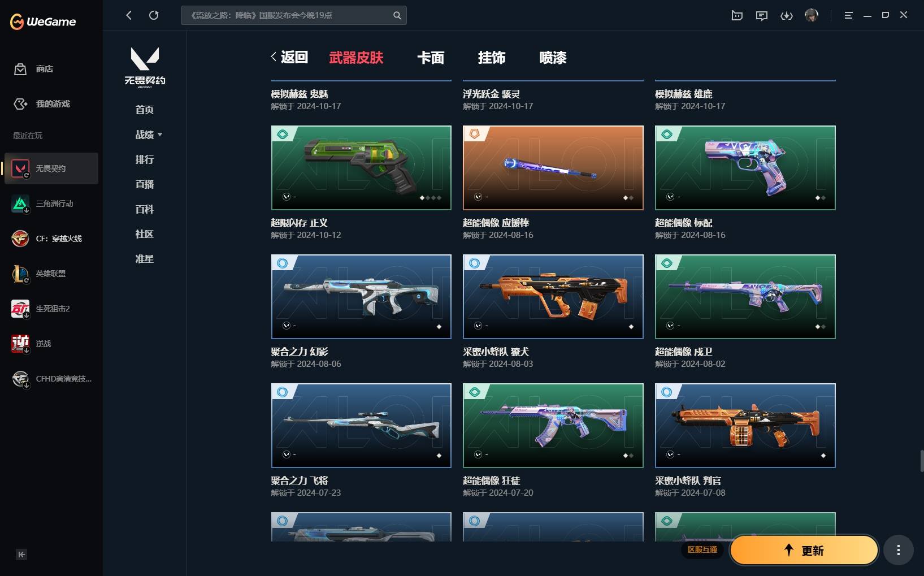924x576 pixels.
Task: Expand chevron on 聚合之力 幻影 card
Action: [x=287, y=326]
